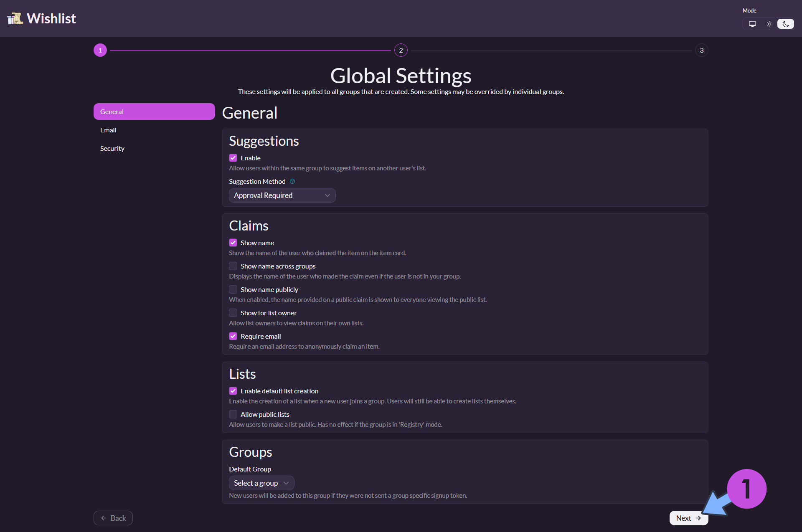Jump to setup step 3 circle
The width and height of the screenshot is (802, 532).
pos(702,50)
